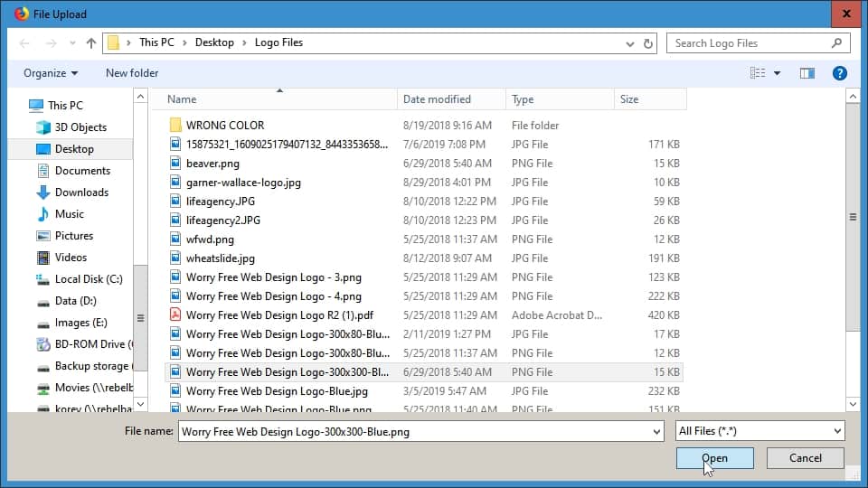This screenshot has height=488, width=868.
Task: Open the All Files type filter
Action: coord(760,431)
